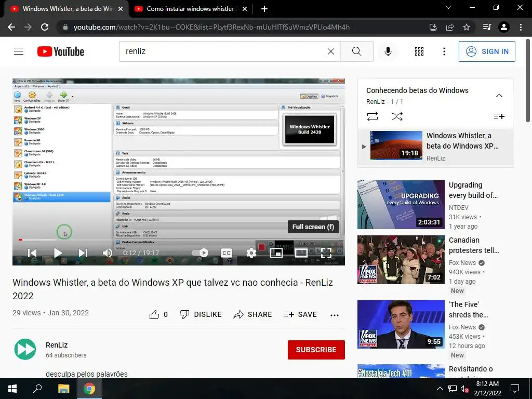Viewport: 532px width, 399px height.
Task: Toggle the autoplay switch in player
Action: (200, 253)
